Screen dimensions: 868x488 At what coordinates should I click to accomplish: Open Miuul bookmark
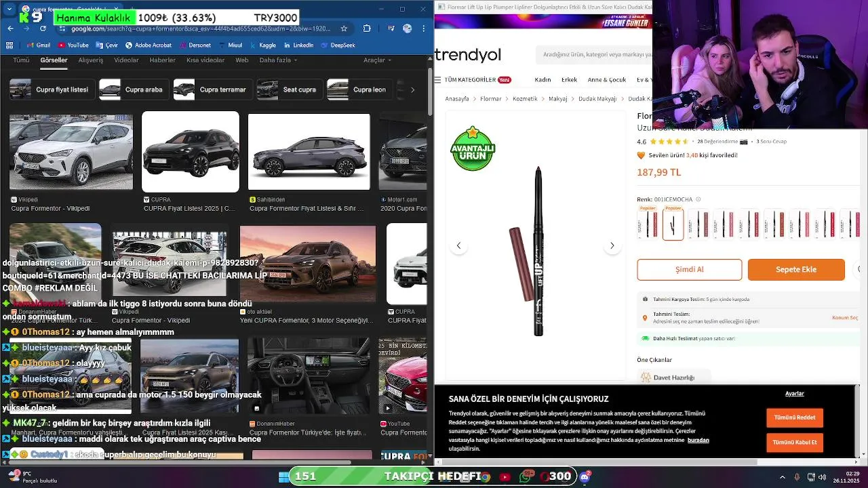[x=231, y=45]
